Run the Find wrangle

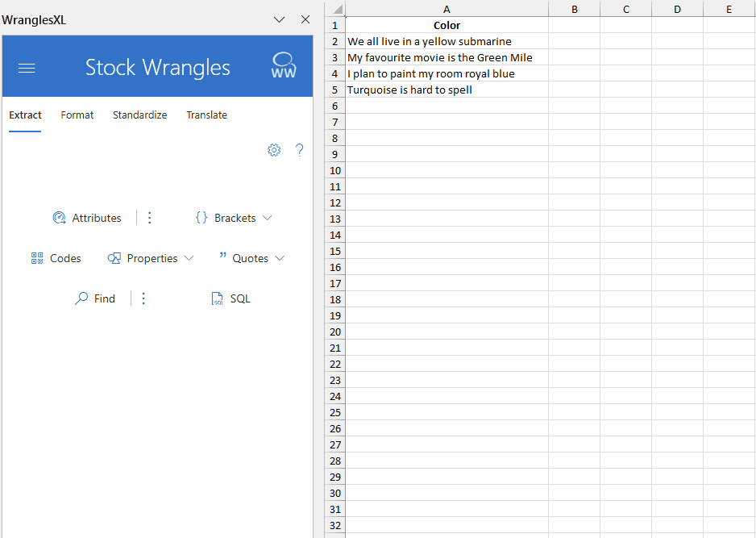click(x=95, y=298)
